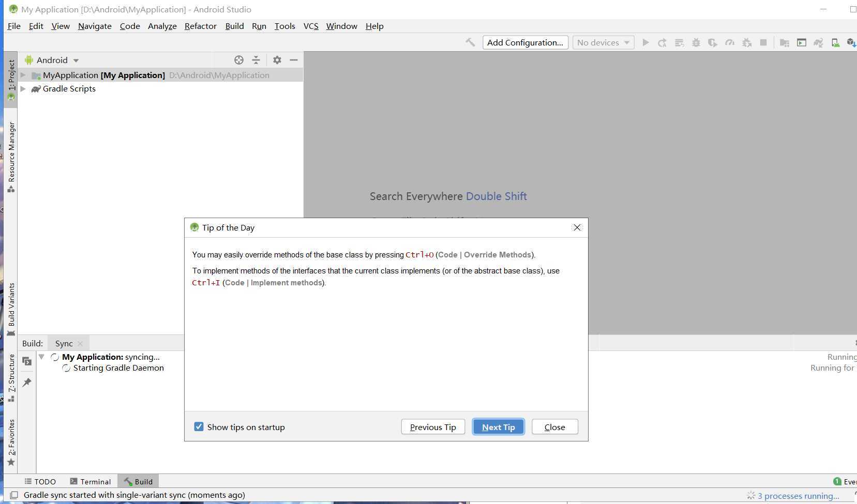Screen dimensions: 857x504
Task: Open the TODO tool window tab
Action: point(40,481)
